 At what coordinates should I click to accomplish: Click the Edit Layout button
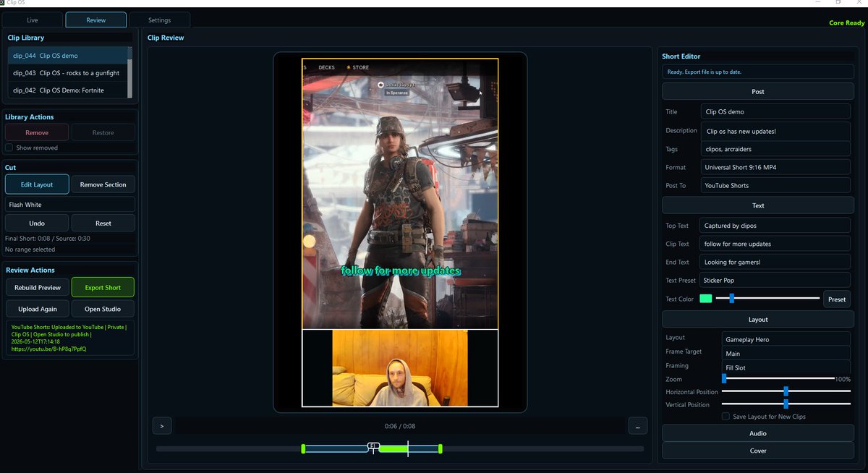tap(37, 184)
